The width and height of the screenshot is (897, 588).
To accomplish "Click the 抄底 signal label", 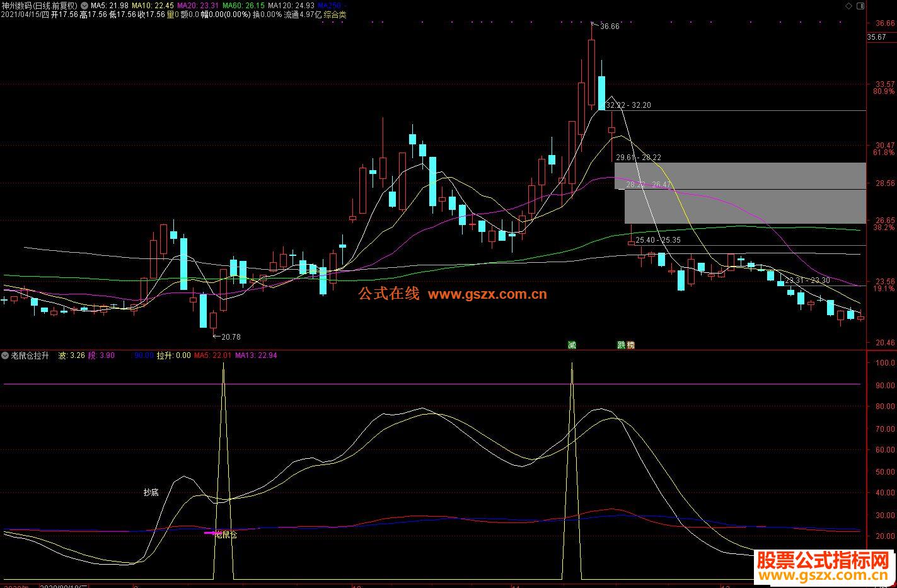I will [151, 492].
